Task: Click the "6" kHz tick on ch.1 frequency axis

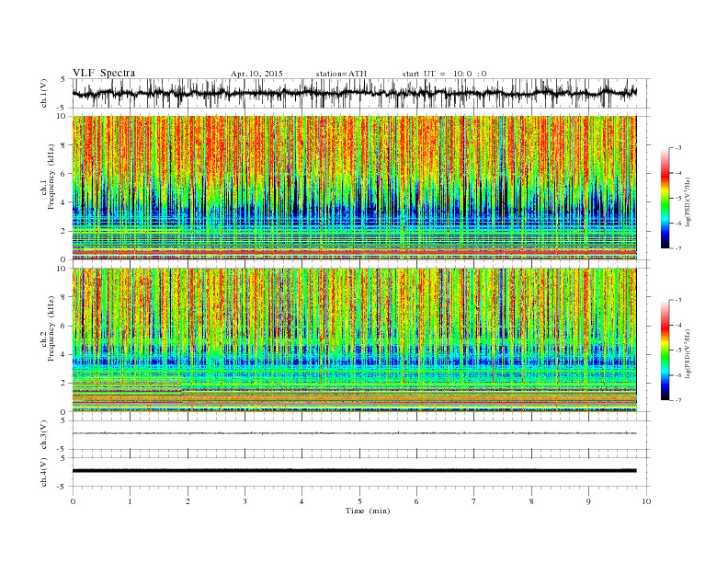Action: (63, 174)
